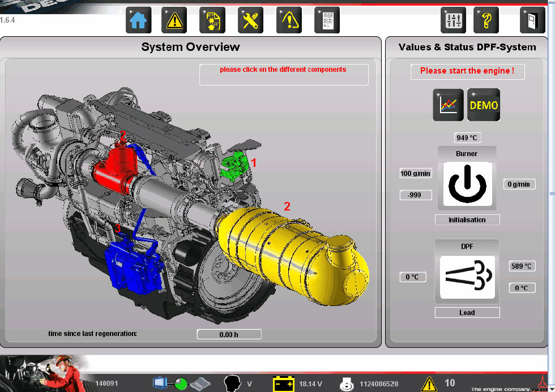Click the DEMO mode button
The height and width of the screenshot is (392, 555).
click(x=484, y=105)
